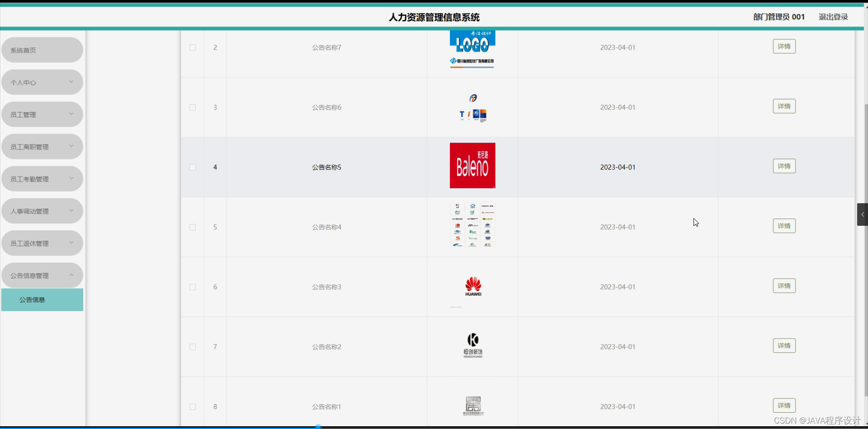The width and height of the screenshot is (868, 429).
Task: Expand the 人事调动管理 menu
Action: (x=42, y=211)
